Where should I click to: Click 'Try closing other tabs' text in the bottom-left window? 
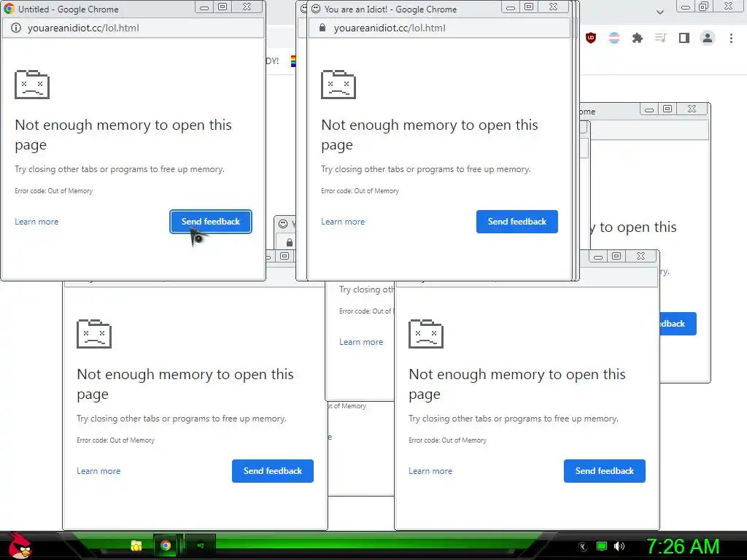181,419
